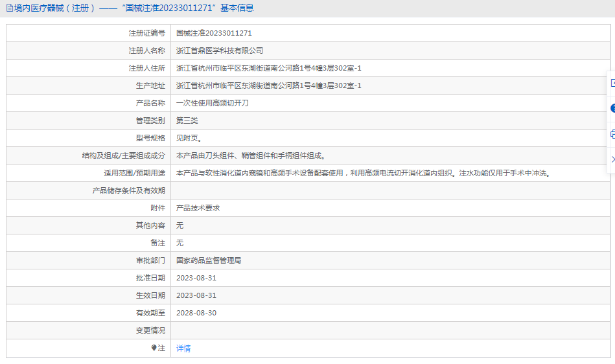The image size is (615, 364).
Task: Select the product name 一次性使用高频切开刀
Action: [x=212, y=103]
